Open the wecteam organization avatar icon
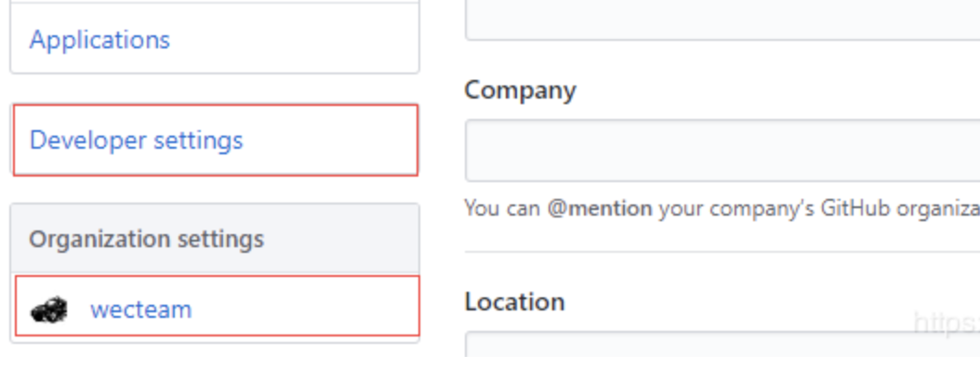Viewport: 980px width, 368px height. click(x=48, y=309)
